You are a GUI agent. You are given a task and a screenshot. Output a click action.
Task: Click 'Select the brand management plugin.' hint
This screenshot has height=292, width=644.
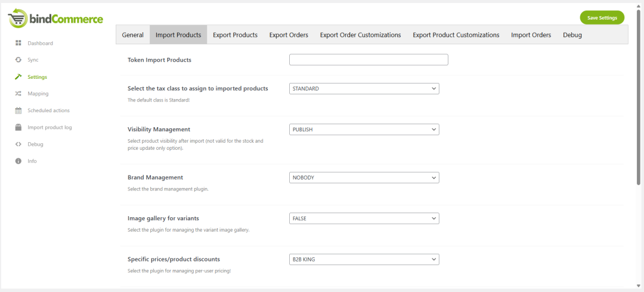168,189
